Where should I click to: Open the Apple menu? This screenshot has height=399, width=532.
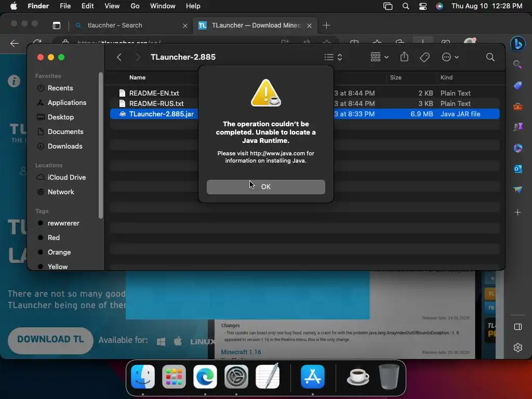pyautogui.click(x=14, y=6)
